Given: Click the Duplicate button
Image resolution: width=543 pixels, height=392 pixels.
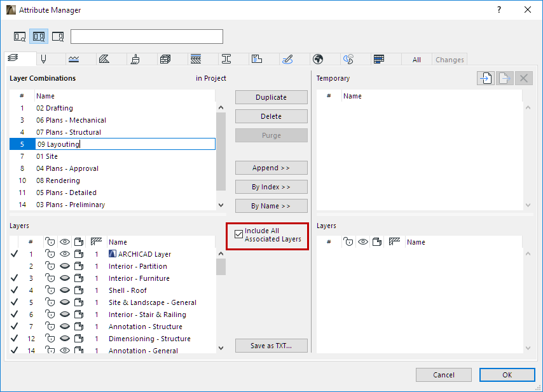Looking at the screenshot, I should tap(271, 97).
